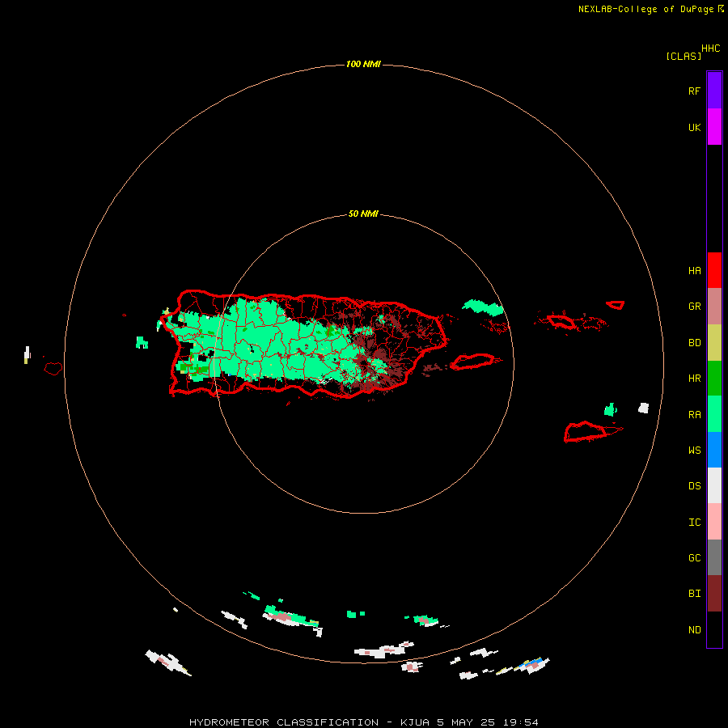
Task: Click the UK legend label
Action: pos(694,127)
